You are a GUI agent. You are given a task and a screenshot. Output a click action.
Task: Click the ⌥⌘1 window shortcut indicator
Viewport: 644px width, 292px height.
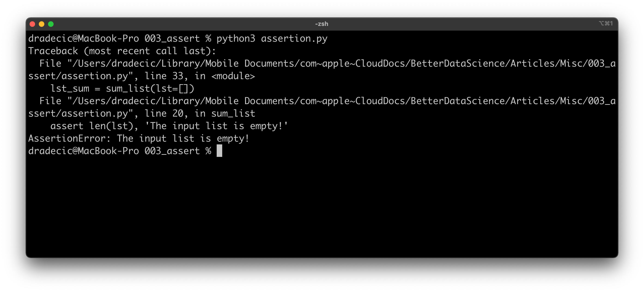point(605,24)
